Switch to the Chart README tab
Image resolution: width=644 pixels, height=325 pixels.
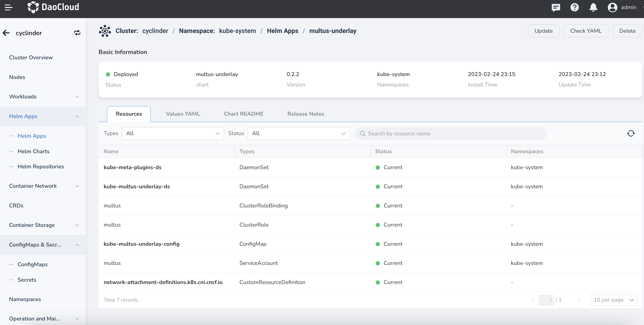point(243,114)
